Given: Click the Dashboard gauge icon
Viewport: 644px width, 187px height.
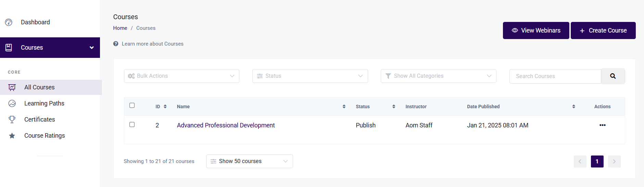Looking at the screenshot, I should [x=9, y=22].
